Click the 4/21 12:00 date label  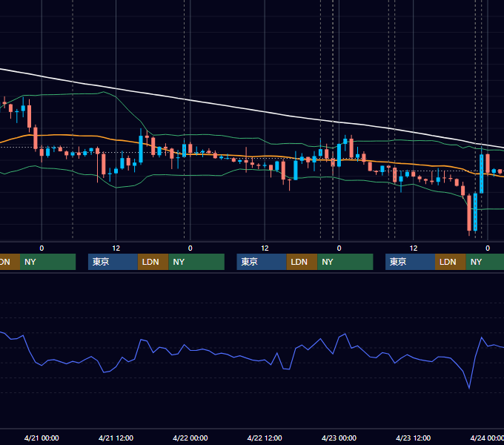click(x=116, y=438)
